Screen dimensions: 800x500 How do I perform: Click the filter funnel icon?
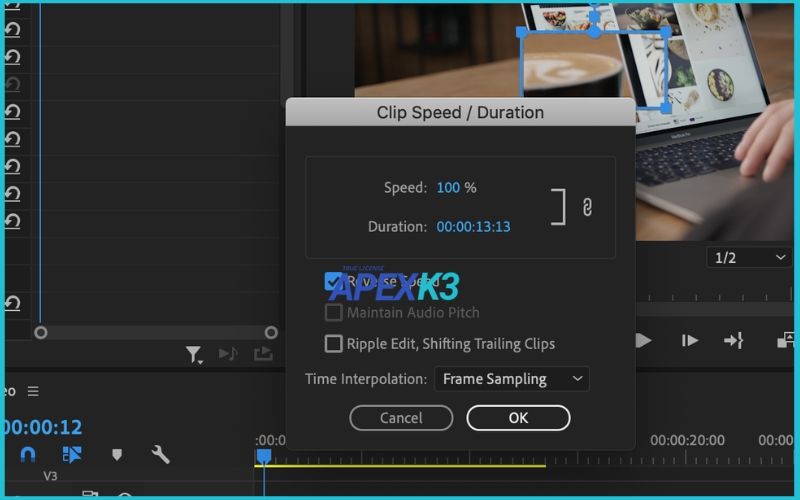point(194,354)
